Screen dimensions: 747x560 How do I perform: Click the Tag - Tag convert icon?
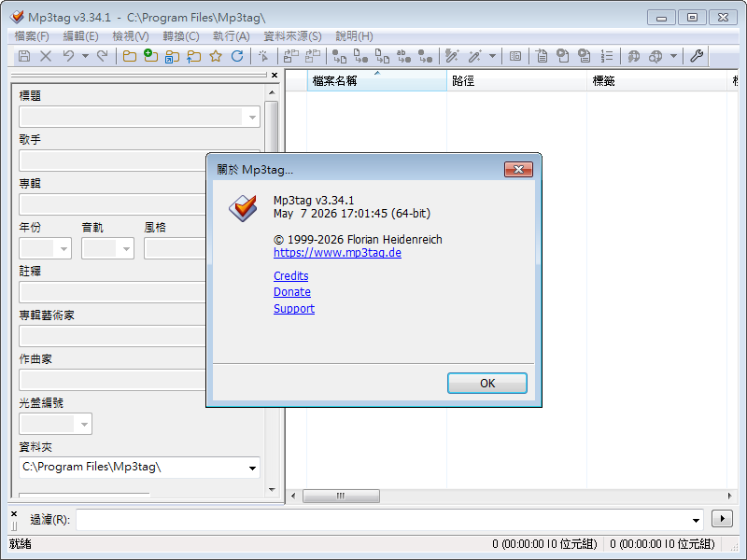coord(426,56)
